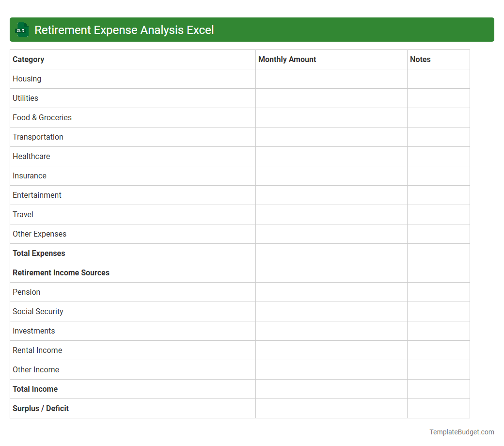The height and width of the screenshot is (446, 504).
Task: Click the Insurance category cell
Action: coord(29,175)
